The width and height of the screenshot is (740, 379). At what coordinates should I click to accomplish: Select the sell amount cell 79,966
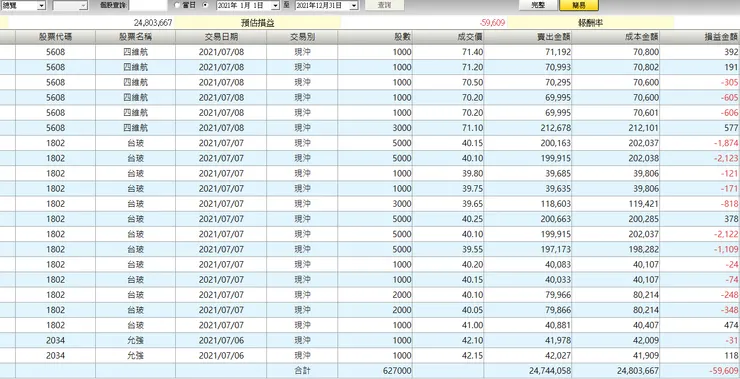(528, 295)
